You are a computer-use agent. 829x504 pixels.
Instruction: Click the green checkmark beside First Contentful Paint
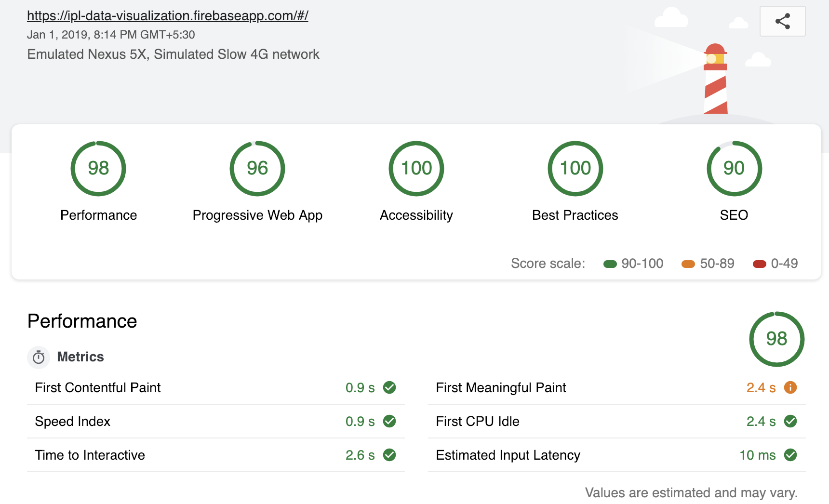click(x=389, y=387)
